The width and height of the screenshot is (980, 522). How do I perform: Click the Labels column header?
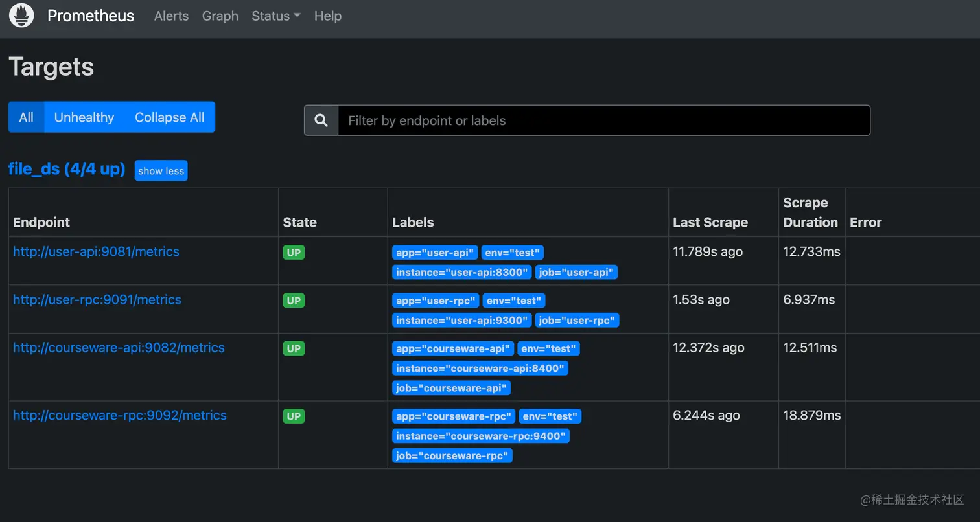pos(413,222)
